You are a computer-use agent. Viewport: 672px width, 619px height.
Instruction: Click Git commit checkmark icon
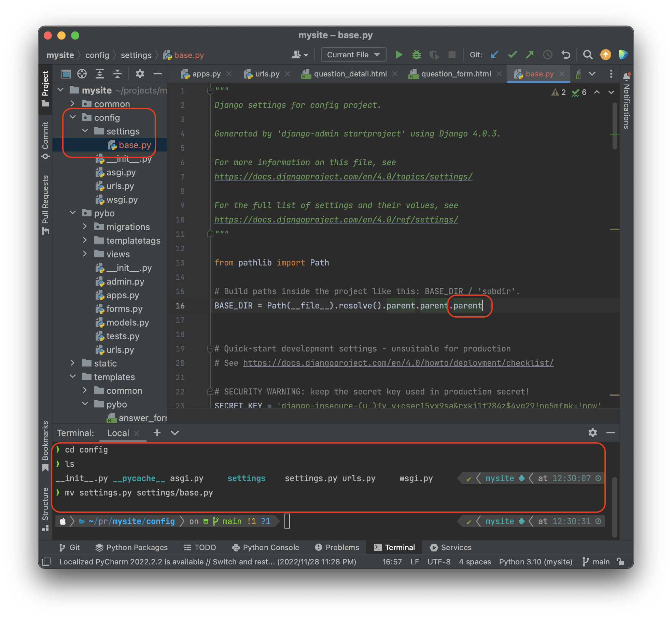click(x=512, y=55)
